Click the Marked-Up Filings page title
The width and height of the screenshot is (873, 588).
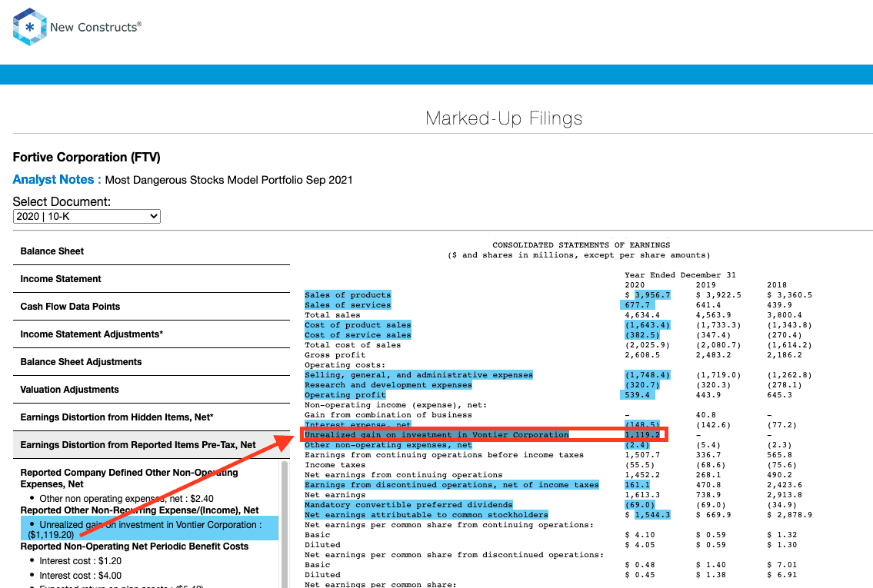(504, 118)
